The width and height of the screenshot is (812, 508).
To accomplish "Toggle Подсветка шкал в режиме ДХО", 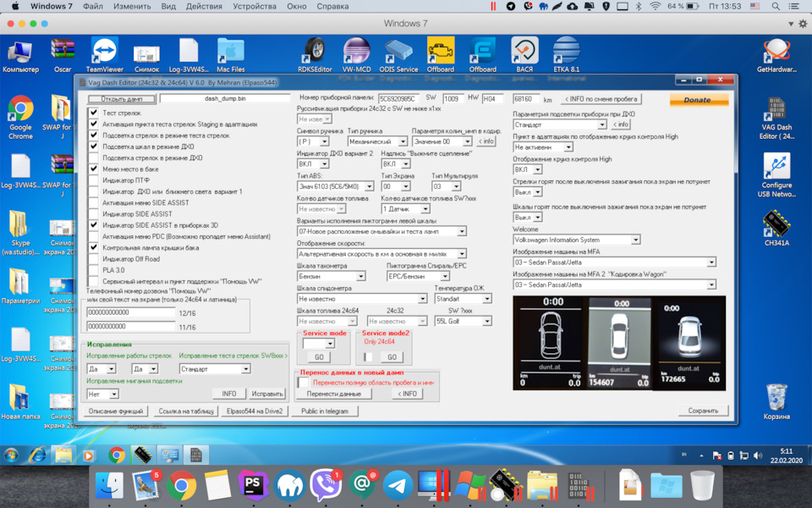I will (x=93, y=146).
